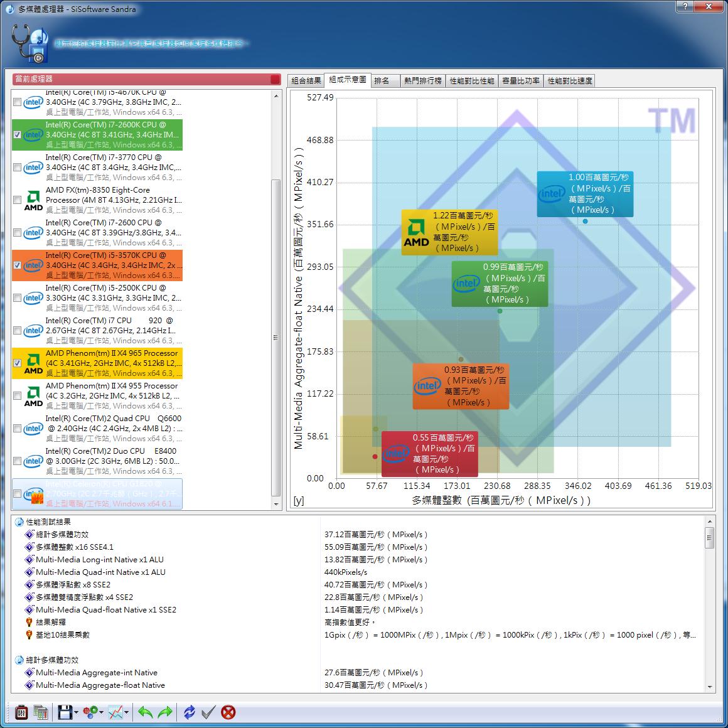Click the 0.93 orange Intel chart label
Screen dimensions: 728x728
point(461,387)
